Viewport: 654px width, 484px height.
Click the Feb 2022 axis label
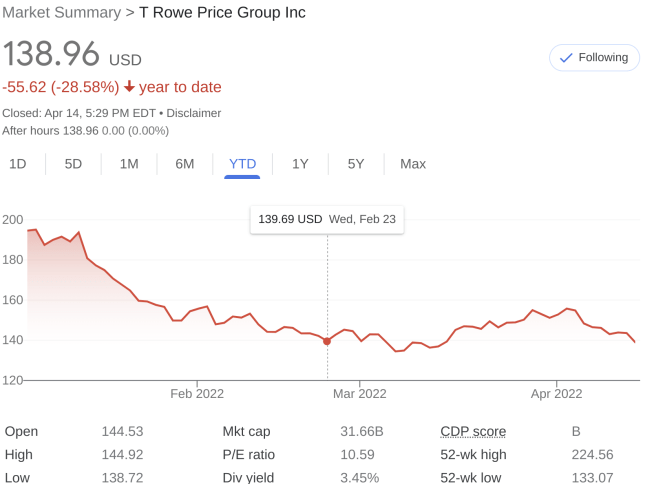pyautogui.click(x=197, y=394)
